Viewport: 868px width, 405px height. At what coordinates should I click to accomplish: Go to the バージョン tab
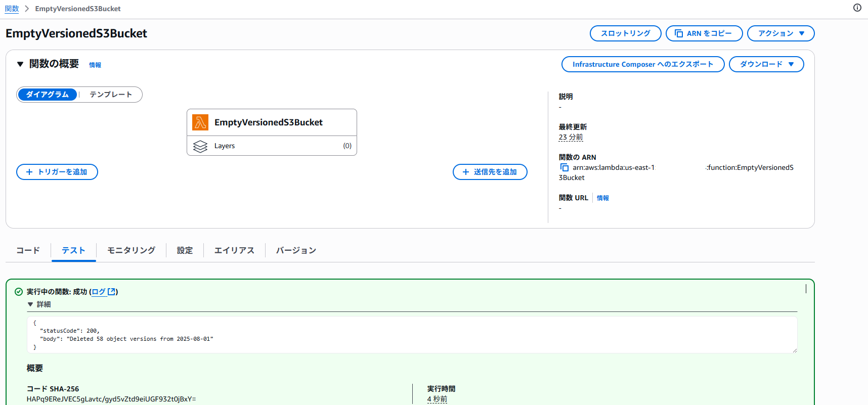[x=296, y=250]
